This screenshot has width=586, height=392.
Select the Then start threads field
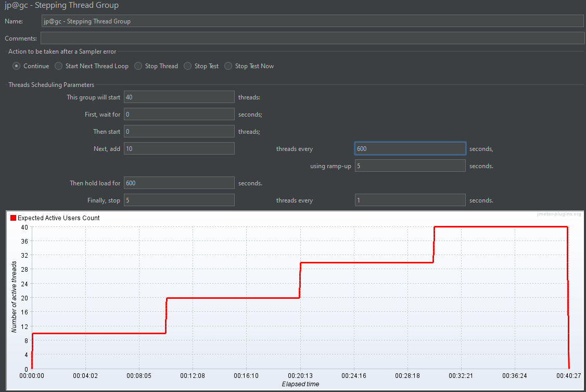pyautogui.click(x=179, y=131)
